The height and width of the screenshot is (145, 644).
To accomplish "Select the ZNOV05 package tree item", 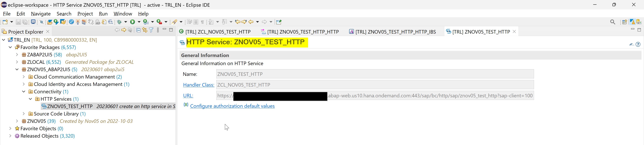I will (x=77, y=121).
